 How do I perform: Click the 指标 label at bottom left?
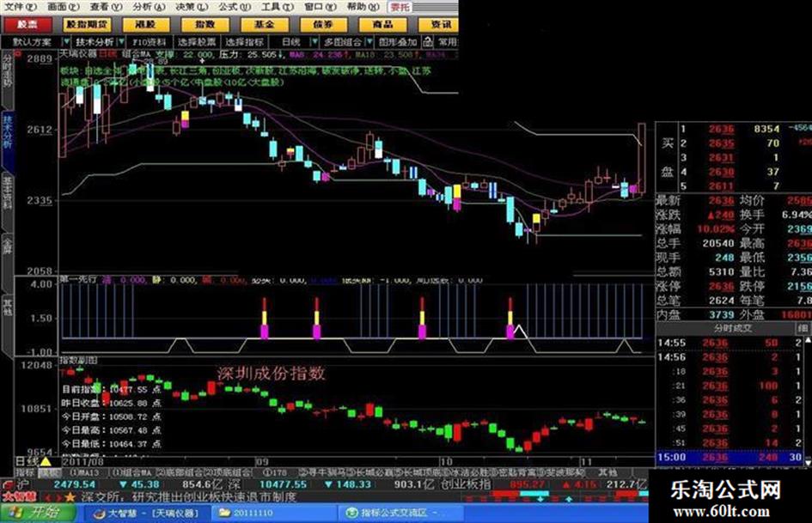[x=25, y=472]
